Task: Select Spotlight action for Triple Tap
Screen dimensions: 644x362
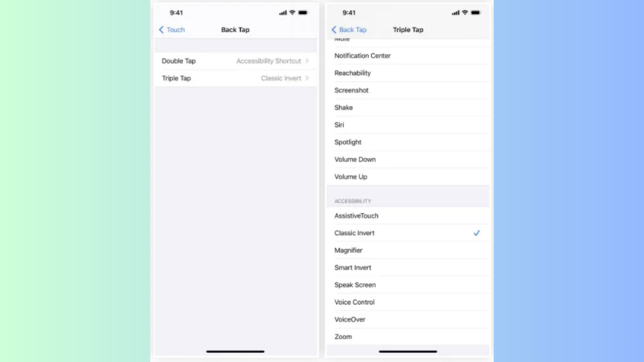Action: tap(407, 141)
